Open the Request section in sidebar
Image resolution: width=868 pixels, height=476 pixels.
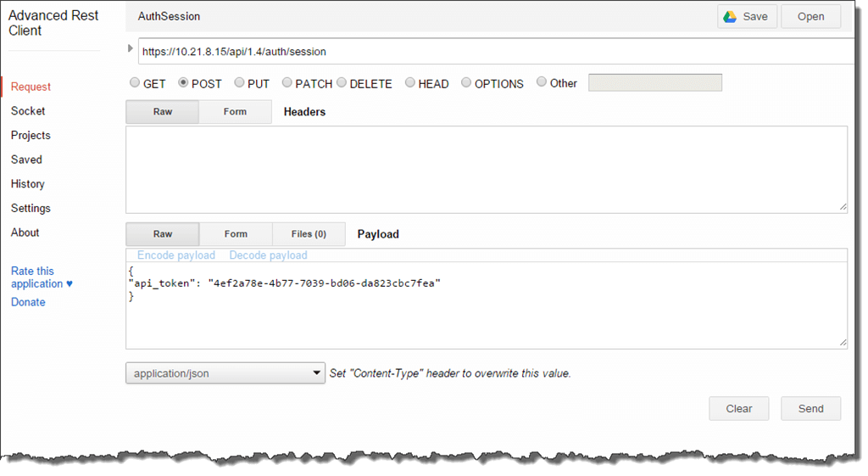pos(31,87)
